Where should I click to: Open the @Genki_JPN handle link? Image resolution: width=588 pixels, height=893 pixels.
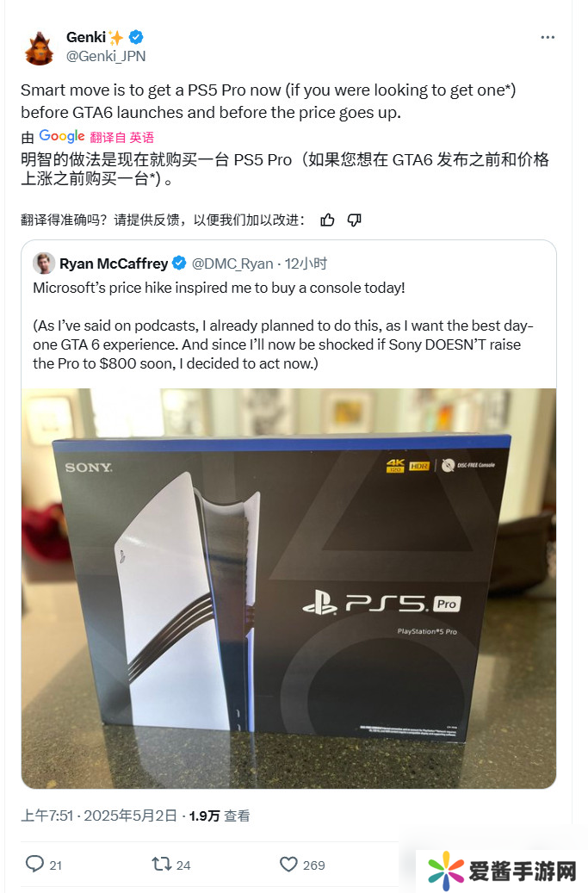(106, 56)
